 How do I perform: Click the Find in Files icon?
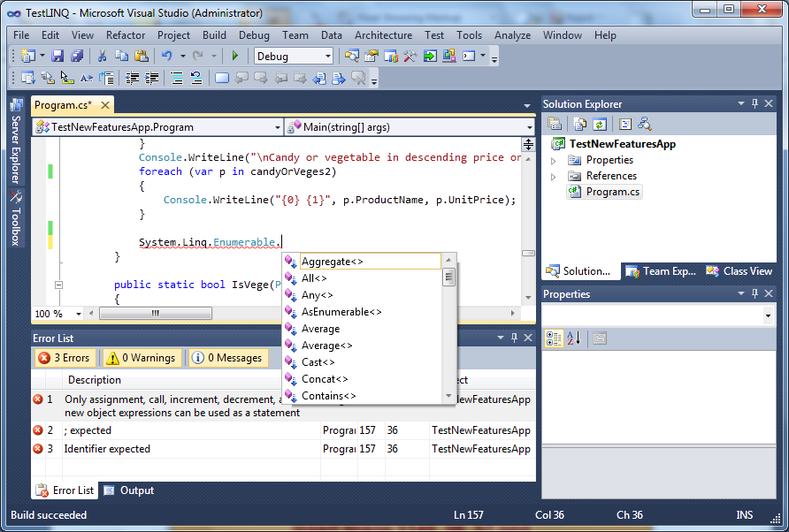click(352, 56)
